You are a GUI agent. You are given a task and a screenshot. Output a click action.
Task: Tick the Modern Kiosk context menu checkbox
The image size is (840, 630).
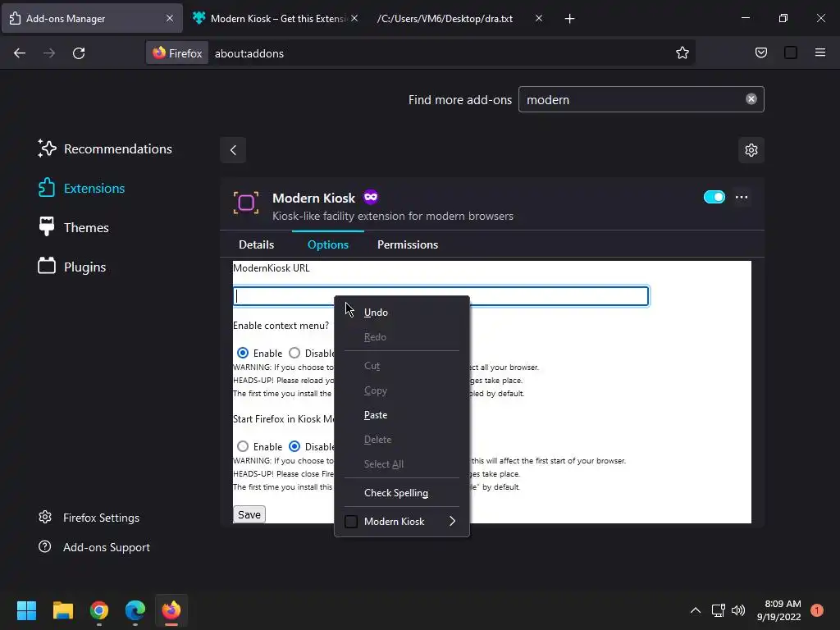tap(351, 521)
